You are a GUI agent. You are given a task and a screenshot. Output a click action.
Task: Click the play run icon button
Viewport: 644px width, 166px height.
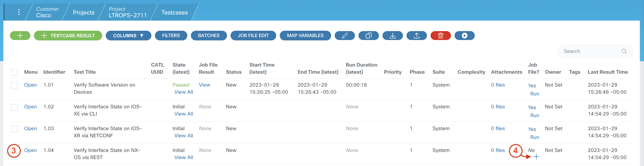click(464, 35)
